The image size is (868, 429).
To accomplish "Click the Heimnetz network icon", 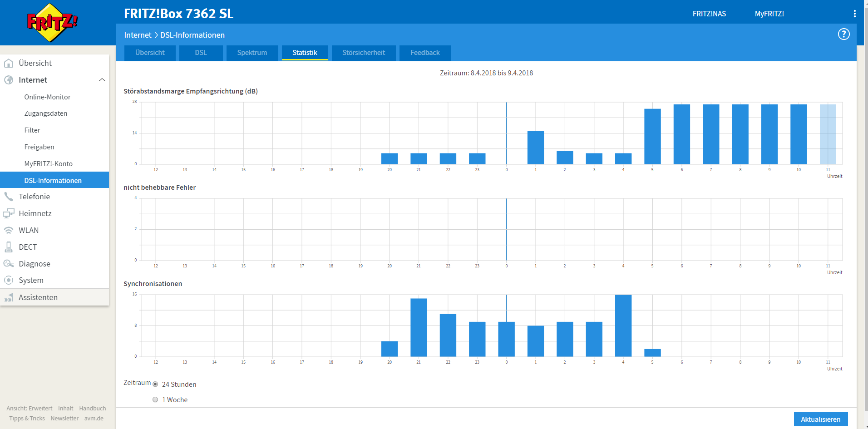I will tap(9, 213).
